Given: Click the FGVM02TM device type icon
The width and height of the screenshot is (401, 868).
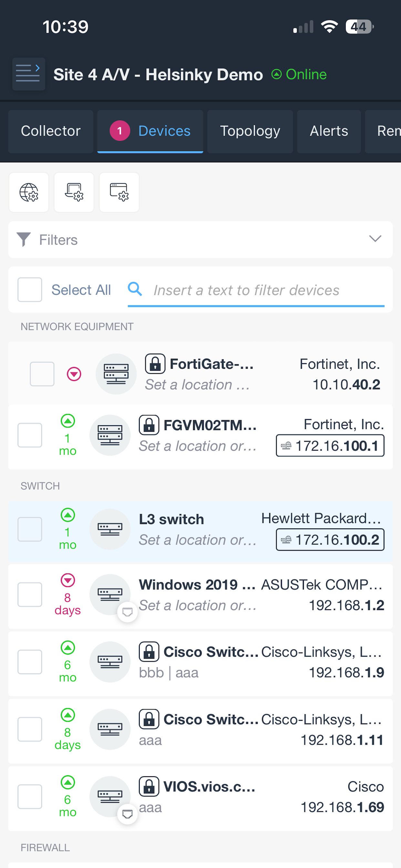Looking at the screenshot, I should coord(110,435).
